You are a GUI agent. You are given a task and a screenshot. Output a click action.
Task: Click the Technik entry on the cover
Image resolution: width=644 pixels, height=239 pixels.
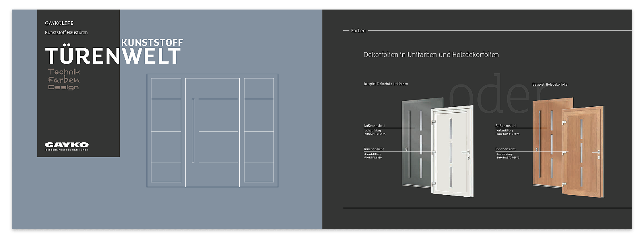64,72
